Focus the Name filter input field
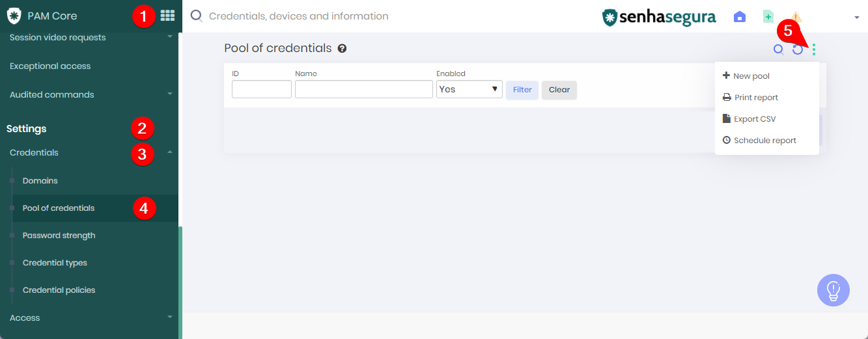The image size is (868, 339). coord(364,89)
